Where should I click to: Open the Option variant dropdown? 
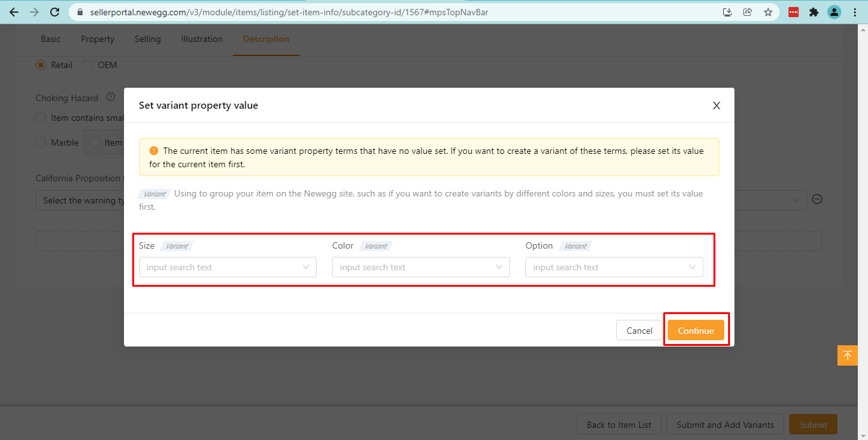point(614,267)
